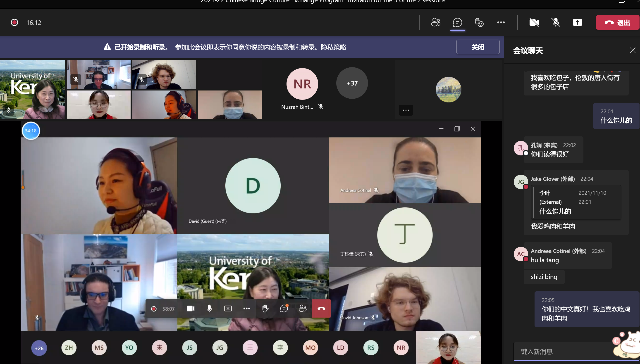This screenshot has width=640, height=364.
Task: Turn on camera in top toolbar
Action: point(534,22)
